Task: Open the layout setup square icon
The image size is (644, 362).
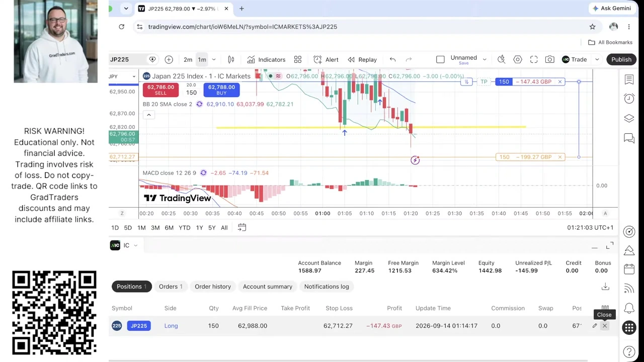Action: 440,60
